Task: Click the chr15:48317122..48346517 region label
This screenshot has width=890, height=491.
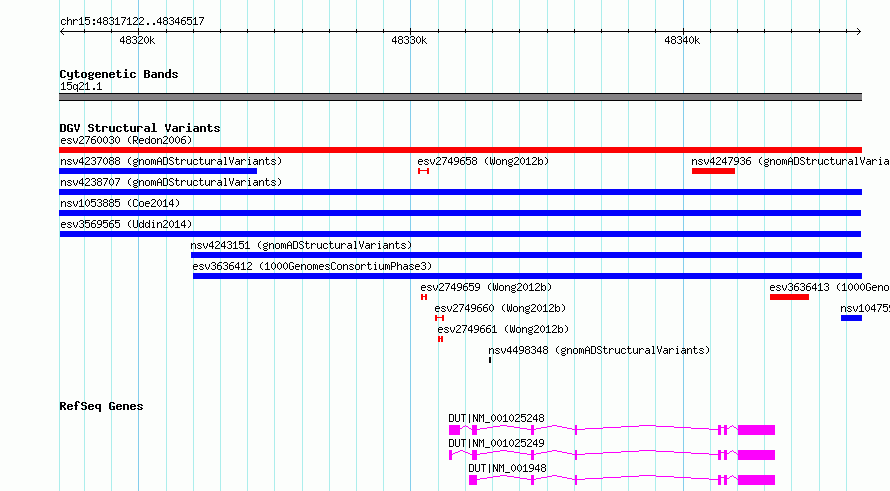Action: (x=132, y=22)
